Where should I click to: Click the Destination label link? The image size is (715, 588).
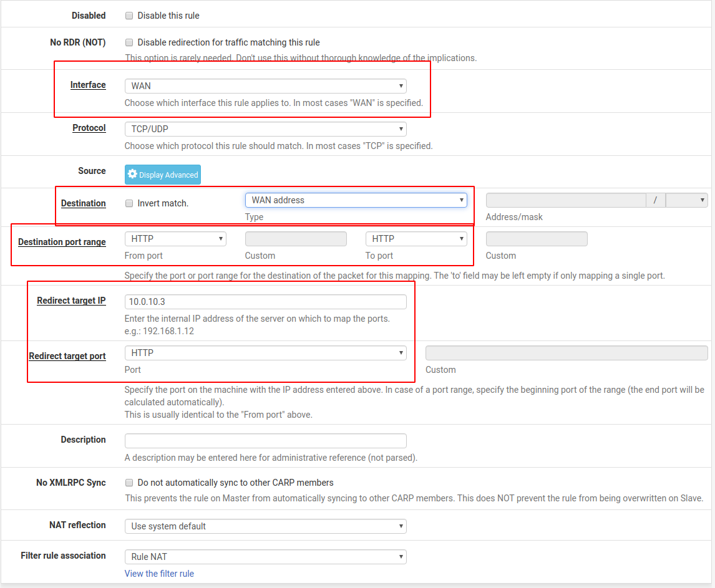(84, 203)
